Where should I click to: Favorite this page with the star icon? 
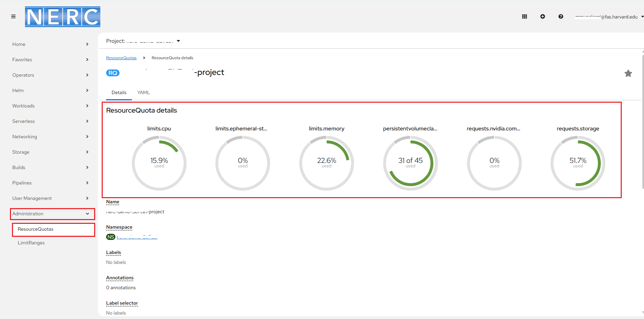point(628,73)
